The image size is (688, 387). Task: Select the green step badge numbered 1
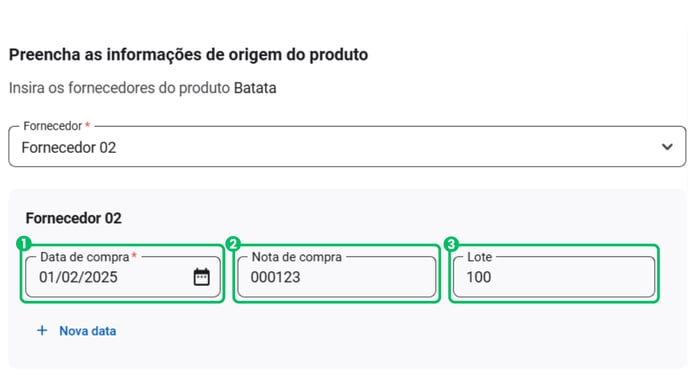tap(24, 244)
